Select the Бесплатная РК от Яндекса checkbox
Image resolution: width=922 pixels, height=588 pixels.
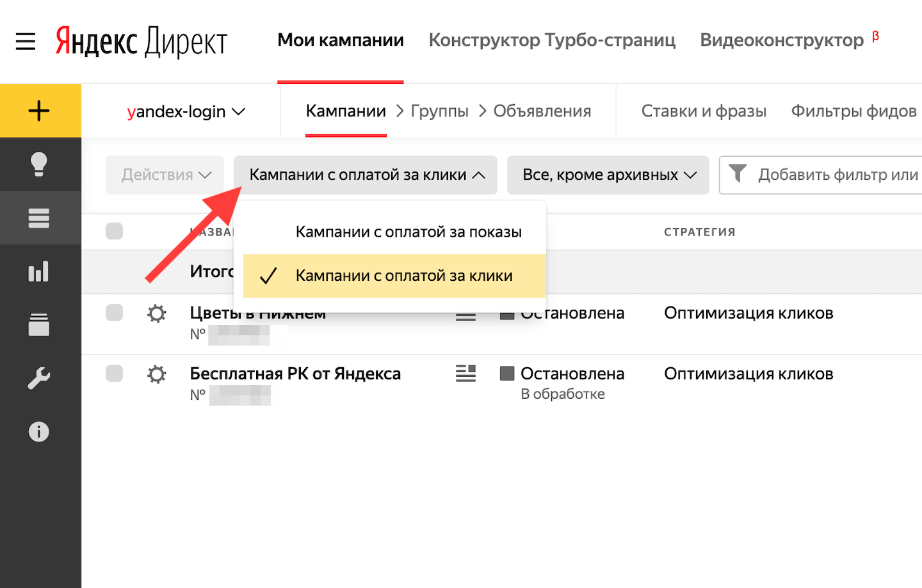[115, 373]
